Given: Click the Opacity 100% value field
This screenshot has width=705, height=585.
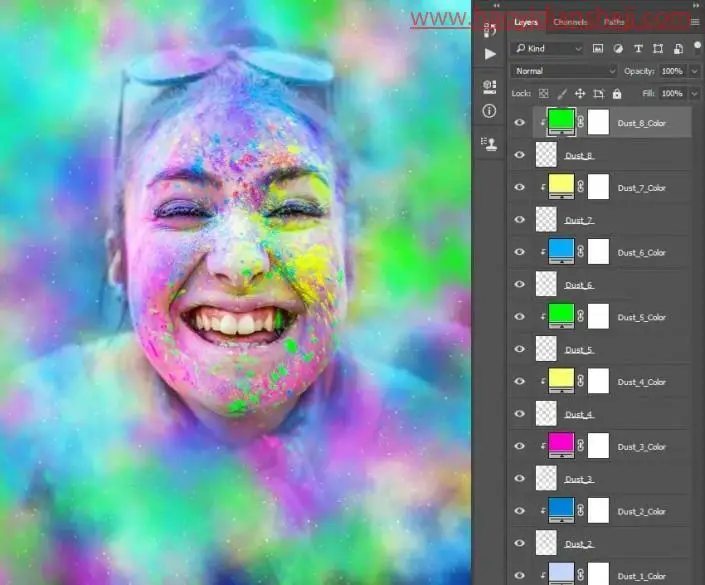Looking at the screenshot, I should pos(672,71).
